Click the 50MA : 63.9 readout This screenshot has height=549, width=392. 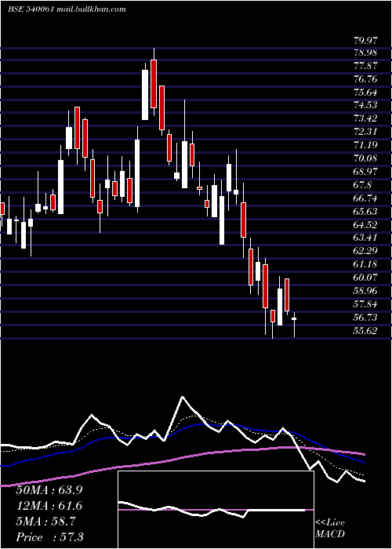[49, 490]
